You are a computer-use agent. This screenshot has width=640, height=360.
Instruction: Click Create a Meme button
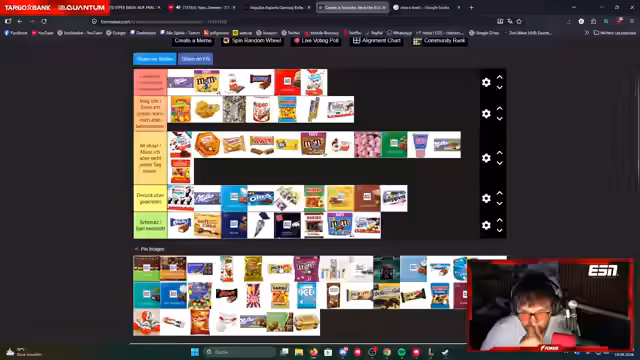[x=193, y=40]
